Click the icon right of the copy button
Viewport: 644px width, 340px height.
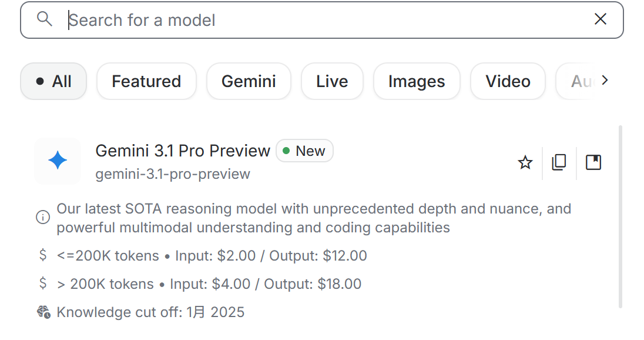593,162
